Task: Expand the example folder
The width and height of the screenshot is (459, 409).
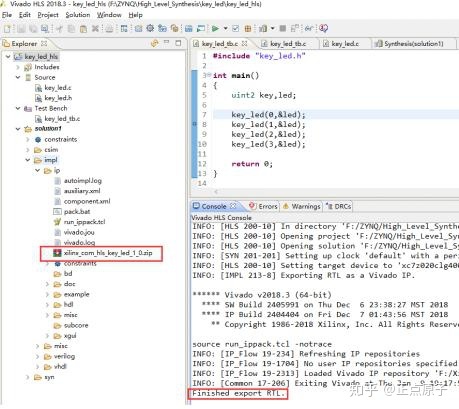Action: [47, 294]
